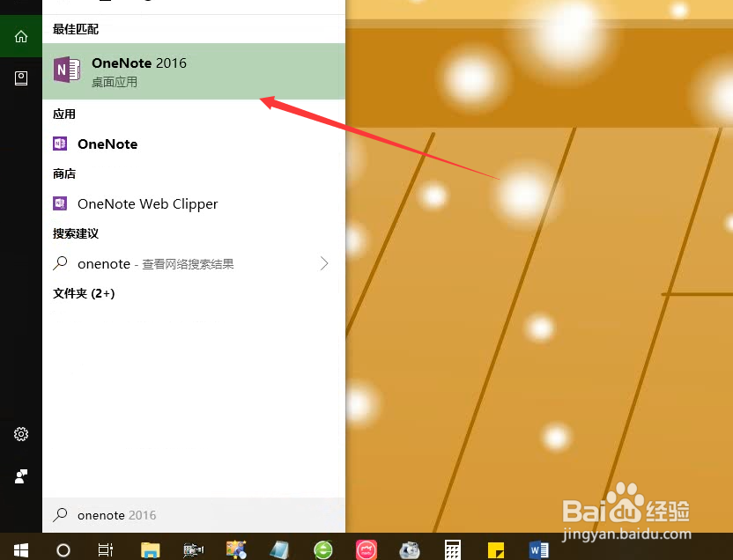
Task: Open Task View on the taskbar
Action: tap(106, 550)
